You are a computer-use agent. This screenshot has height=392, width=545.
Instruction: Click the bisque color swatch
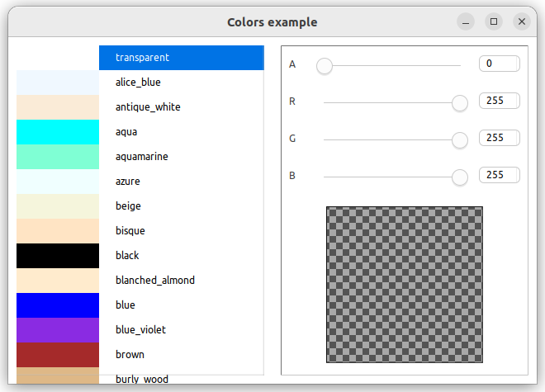tap(58, 231)
